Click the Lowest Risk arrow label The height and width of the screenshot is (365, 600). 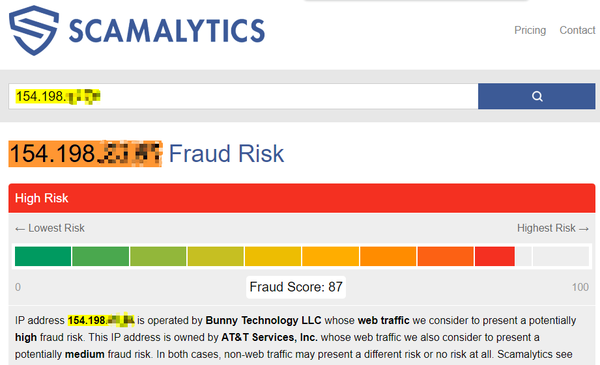pyautogui.click(x=50, y=228)
